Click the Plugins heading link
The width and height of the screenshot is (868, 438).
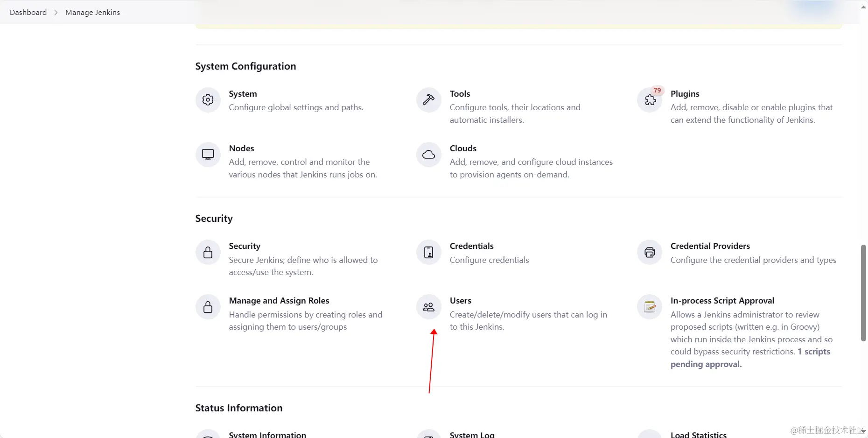pyautogui.click(x=685, y=94)
